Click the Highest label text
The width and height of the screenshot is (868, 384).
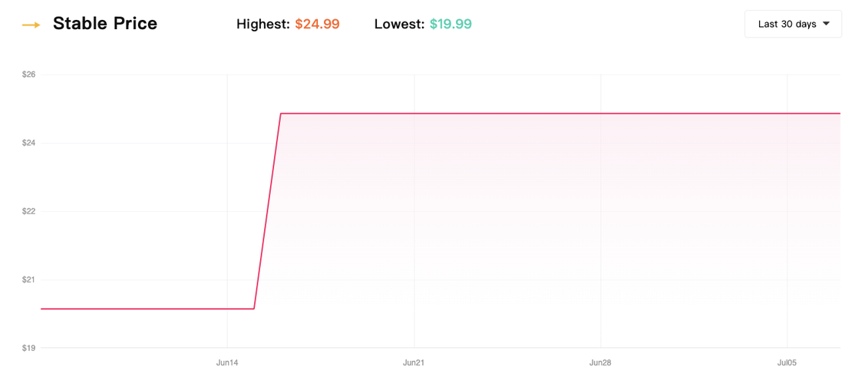point(263,25)
